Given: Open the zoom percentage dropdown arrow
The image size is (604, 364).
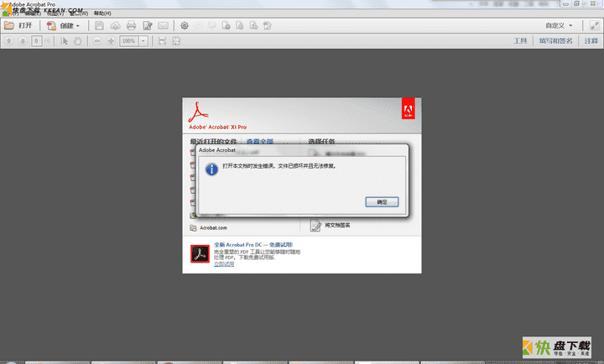Looking at the screenshot, I should (x=143, y=41).
